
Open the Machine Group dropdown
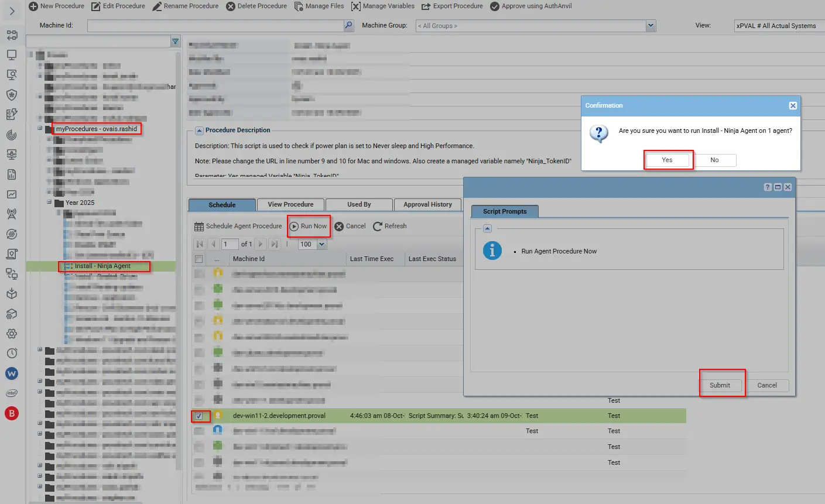pyautogui.click(x=651, y=26)
